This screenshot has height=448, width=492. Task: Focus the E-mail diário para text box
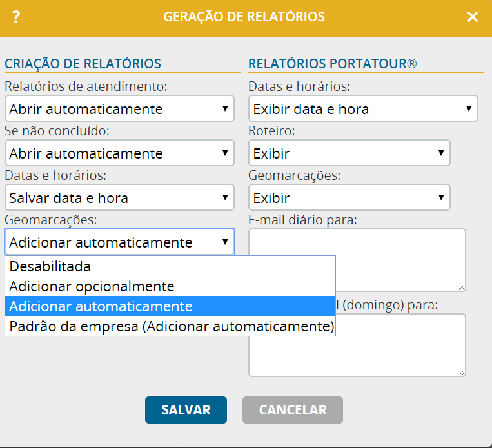click(x=357, y=260)
